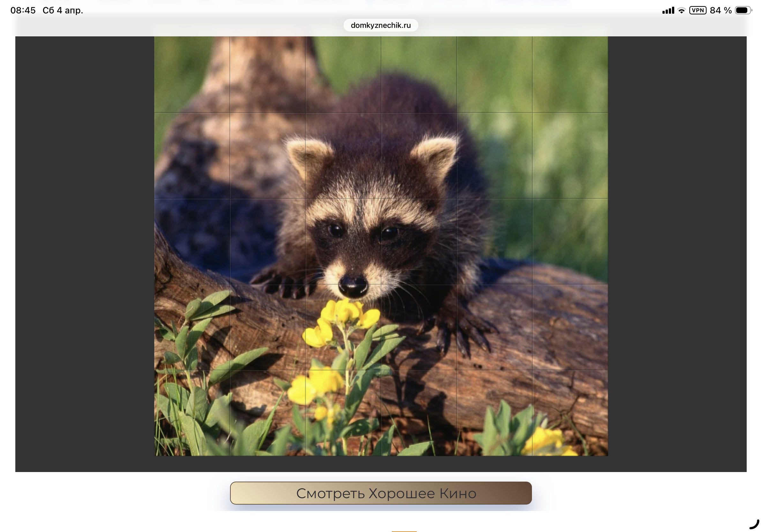Tap the cellular signal bars icon

point(668,11)
